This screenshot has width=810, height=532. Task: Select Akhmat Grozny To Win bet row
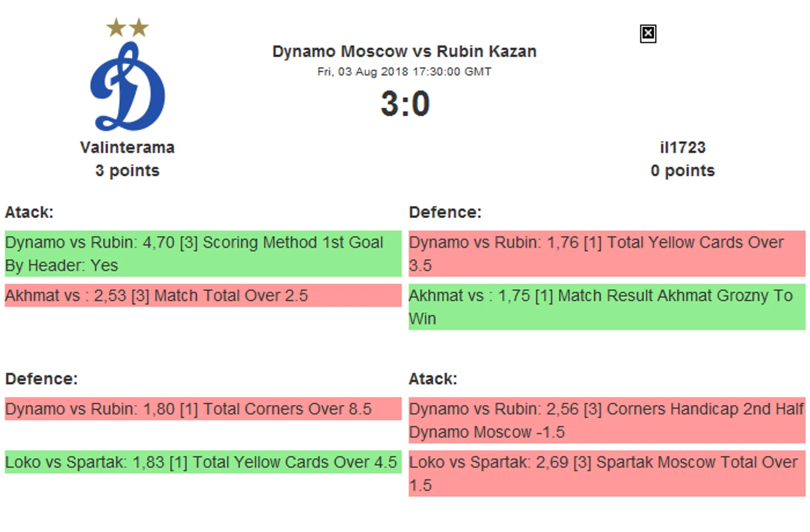coord(607,307)
